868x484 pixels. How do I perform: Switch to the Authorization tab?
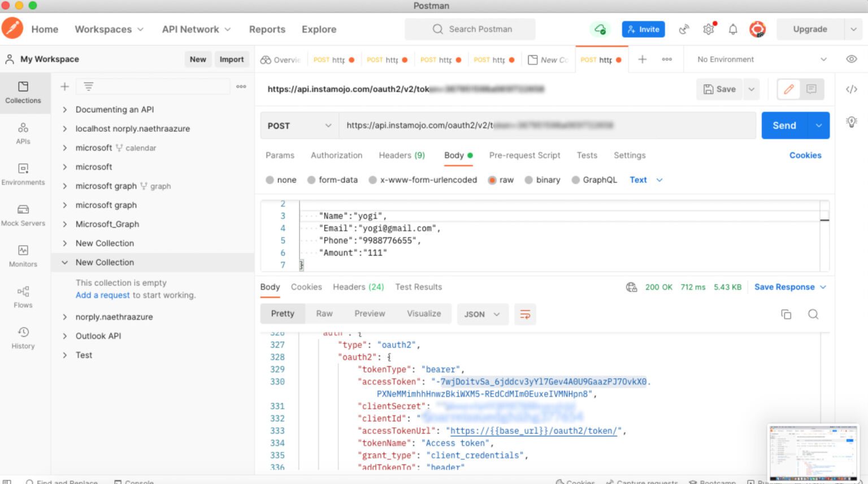(336, 155)
